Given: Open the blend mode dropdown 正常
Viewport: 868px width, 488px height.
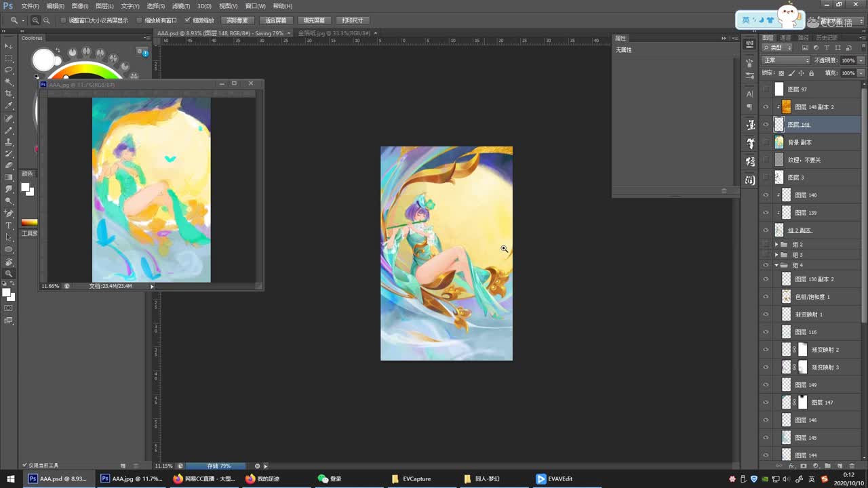Looking at the screenshot, I should coord(786,60).
